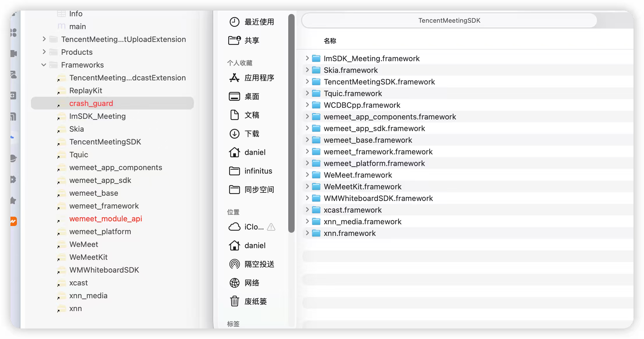Open 隔空投送 (AirDrop) in the sidebar

point(259,264)
